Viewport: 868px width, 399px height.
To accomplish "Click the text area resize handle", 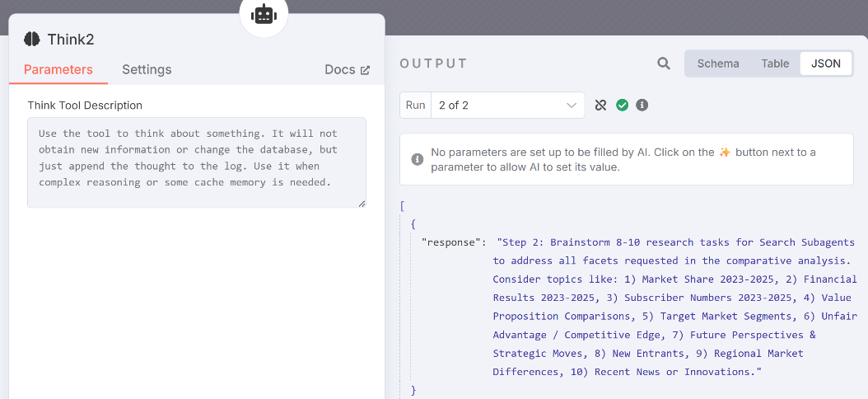I will click(x=362, y=204).
